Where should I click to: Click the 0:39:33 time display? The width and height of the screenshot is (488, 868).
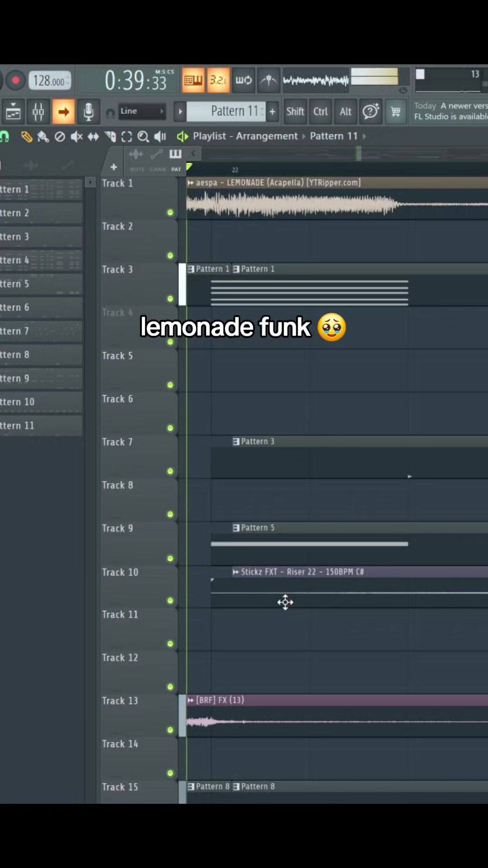coord(136,80)
